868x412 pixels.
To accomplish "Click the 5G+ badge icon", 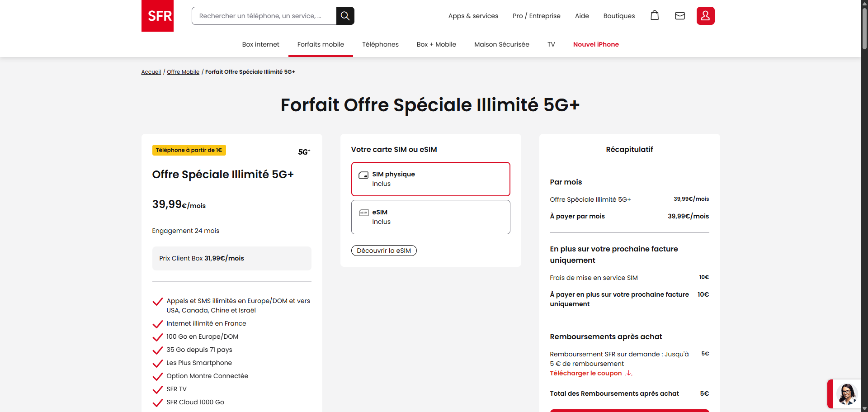I will [x=304, y=152].
